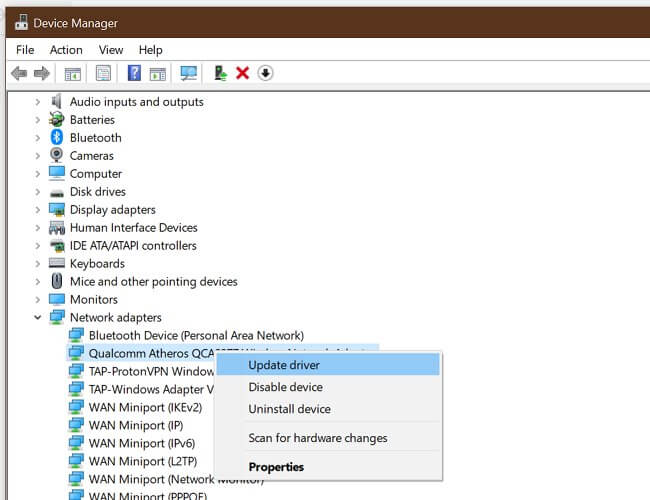Click the Bluetooth logo icon
Screen dimensions: 650x500
pos(57,137)
